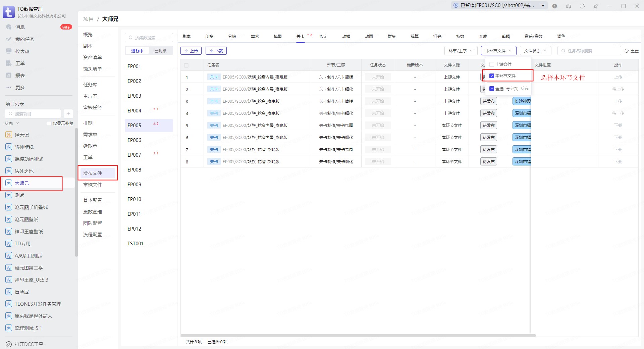
Task: Click the pin window icon
Action: click(x=596, y=6)
